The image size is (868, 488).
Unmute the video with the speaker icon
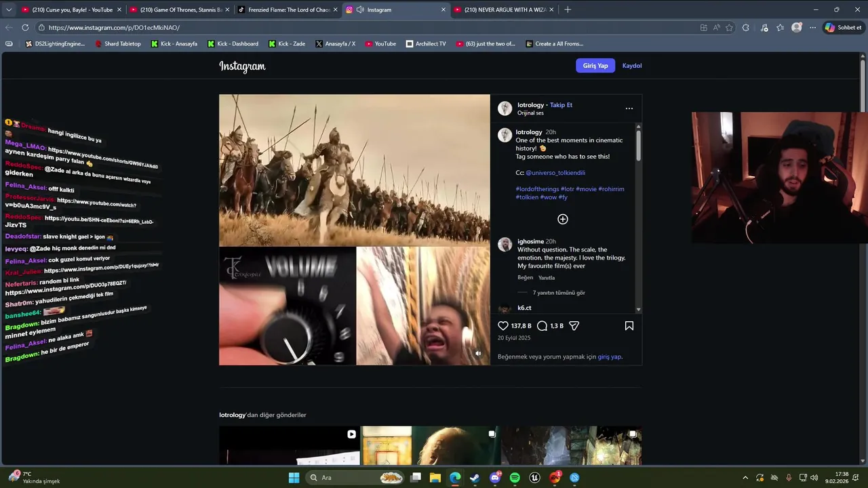tap(478, 353)
